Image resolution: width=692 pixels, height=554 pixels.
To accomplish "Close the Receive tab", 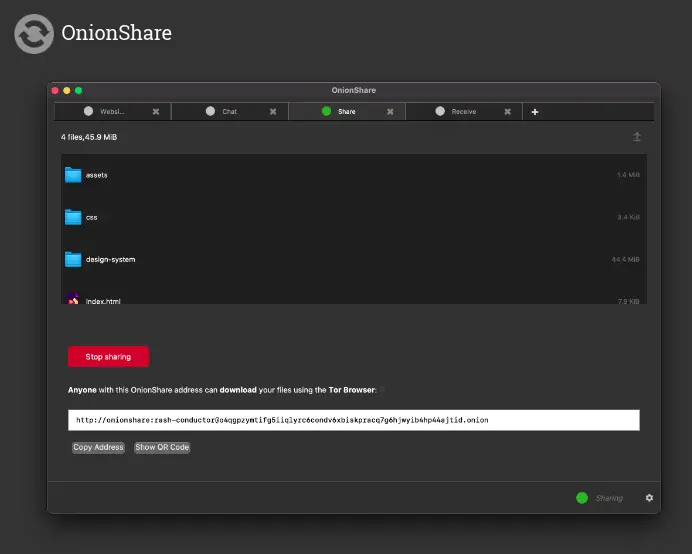I will [x=508, y=112].
